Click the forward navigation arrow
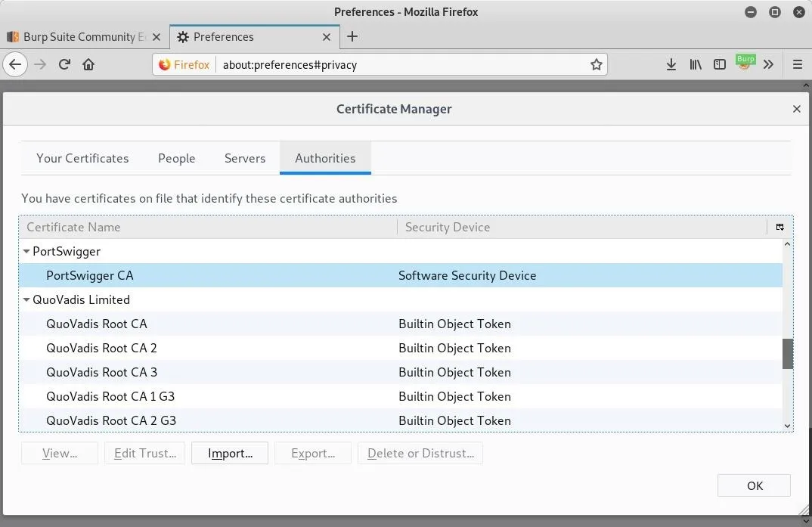Image resolution: width=812 pixels, height=527 pixels. tap(40, 65)
